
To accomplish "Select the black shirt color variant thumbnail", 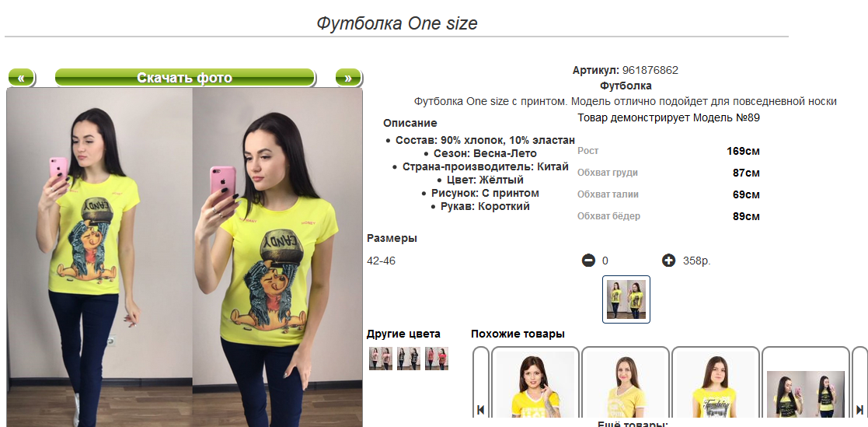I will [409, 359].
